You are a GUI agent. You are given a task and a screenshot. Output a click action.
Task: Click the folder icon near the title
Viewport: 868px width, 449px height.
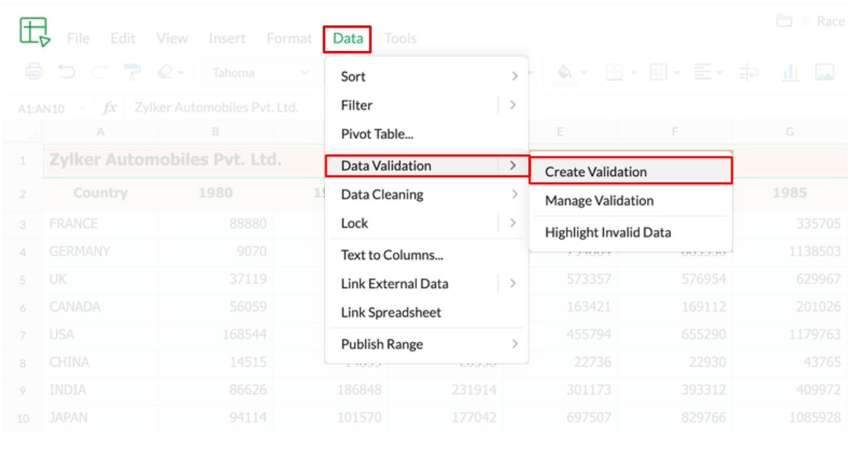tap(784, 22)
